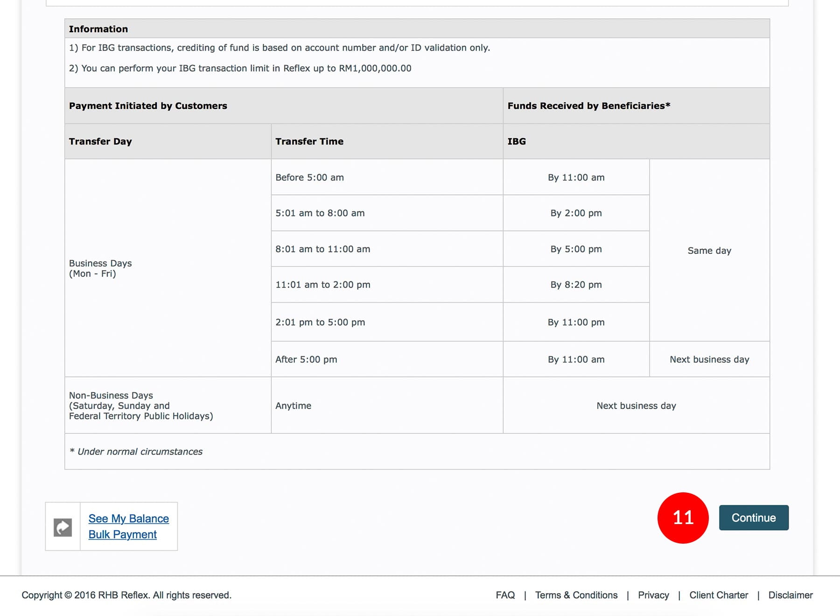Go to the Bulk Payment link
The width and height of the screenshot is (840, 616).
click(122, 534)
